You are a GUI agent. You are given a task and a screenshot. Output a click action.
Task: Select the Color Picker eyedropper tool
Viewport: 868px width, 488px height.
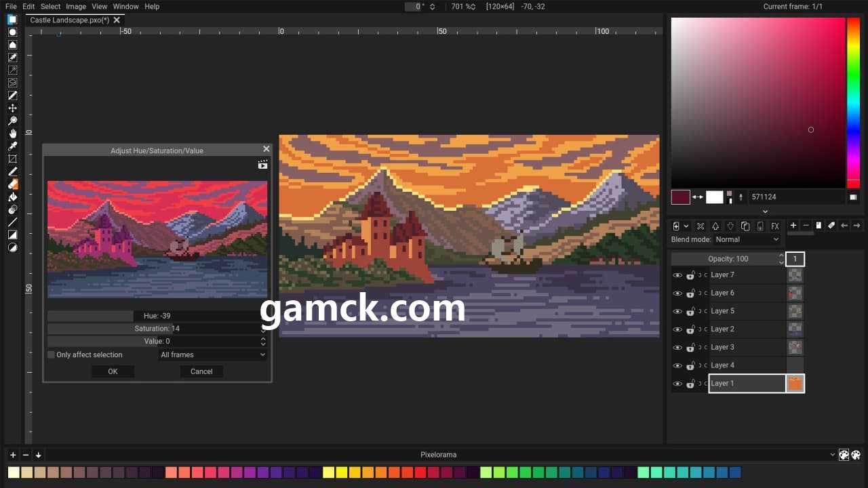[x=12, y=146]
